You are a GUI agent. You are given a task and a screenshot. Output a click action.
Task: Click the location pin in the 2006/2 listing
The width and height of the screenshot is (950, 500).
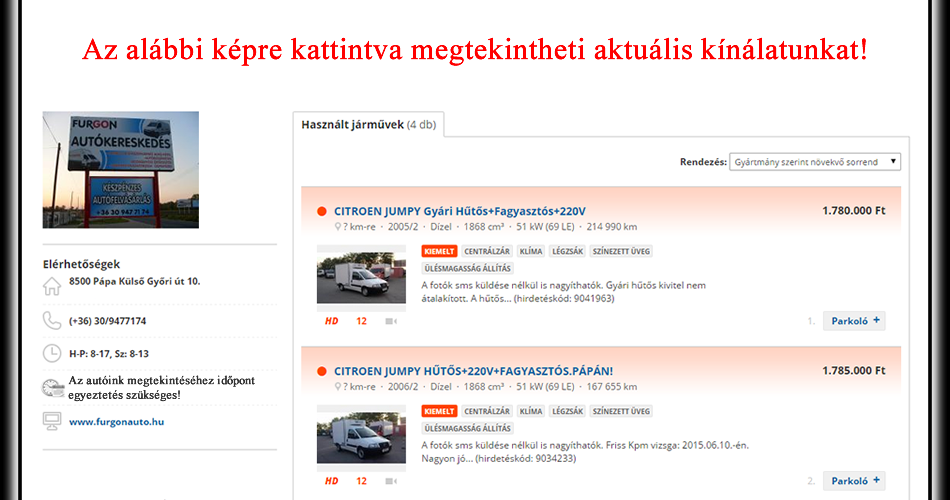pyautogui.click(x=337, y=387)
